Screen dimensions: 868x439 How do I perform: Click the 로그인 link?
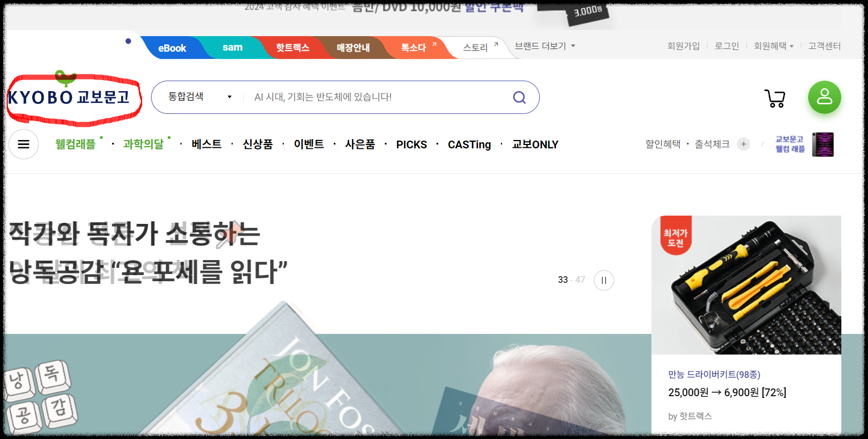[x=726, y=46]
